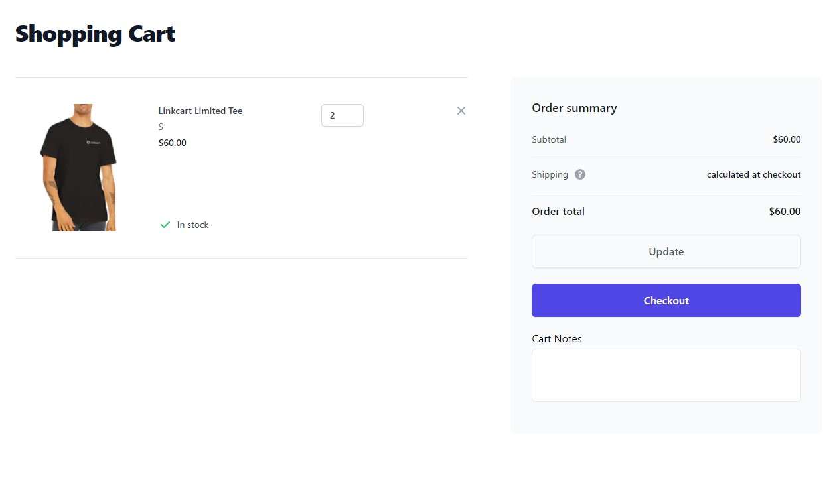Open the black t-shirt product image
Viewport: 837px width, 504px height.
click(x=78, y=167)
